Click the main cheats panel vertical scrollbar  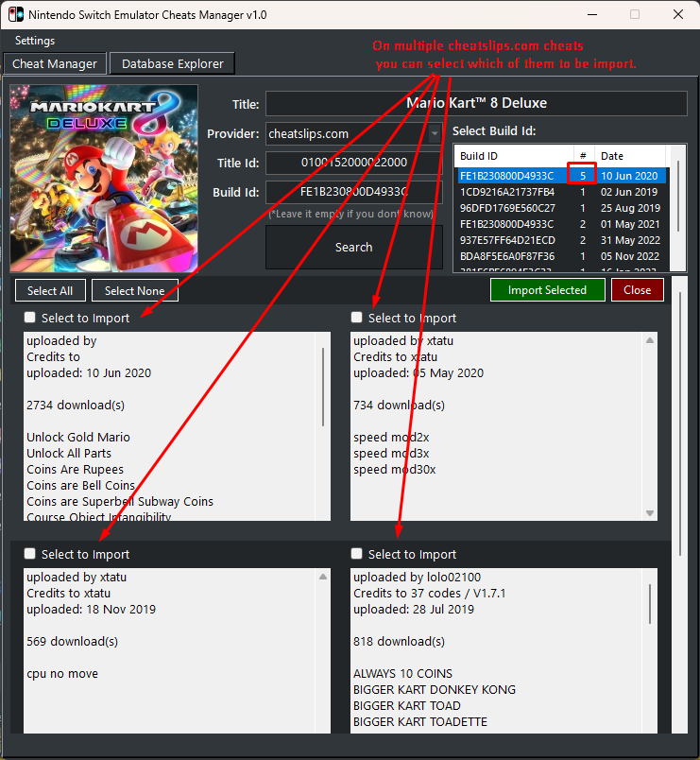click(680, 423)
